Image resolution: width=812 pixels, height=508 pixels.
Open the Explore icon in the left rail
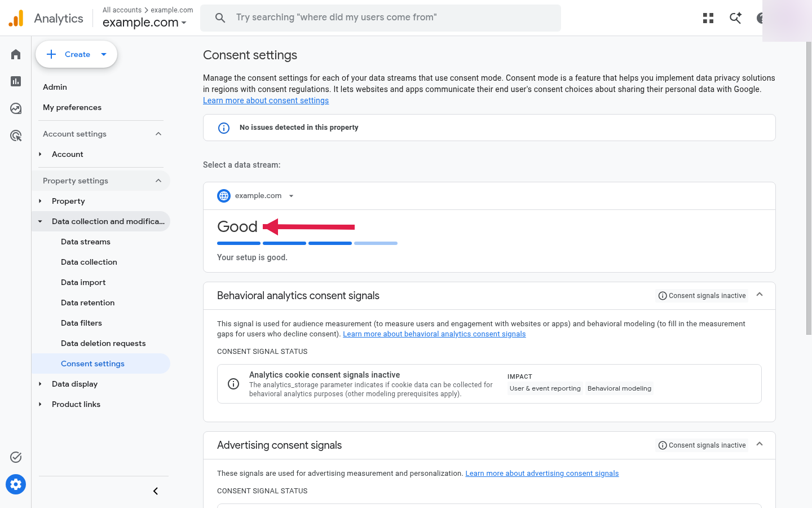tap(16, 108)
